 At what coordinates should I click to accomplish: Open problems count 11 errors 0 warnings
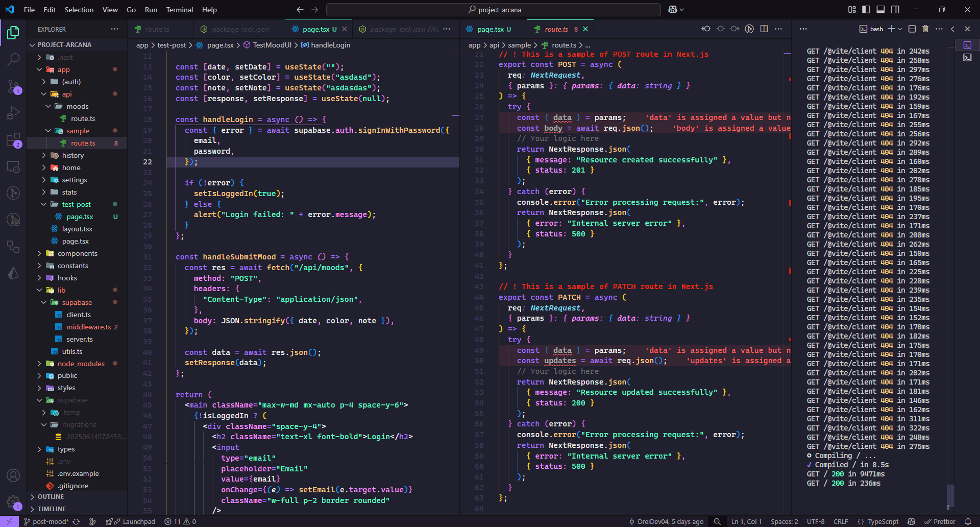pos(180,521)
